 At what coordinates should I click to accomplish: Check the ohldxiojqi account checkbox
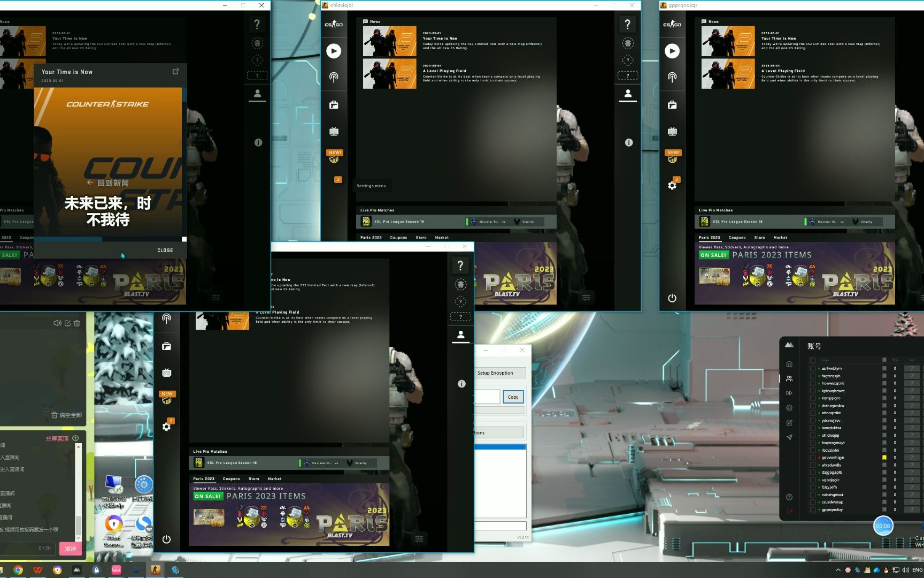[x=813, y=435]
